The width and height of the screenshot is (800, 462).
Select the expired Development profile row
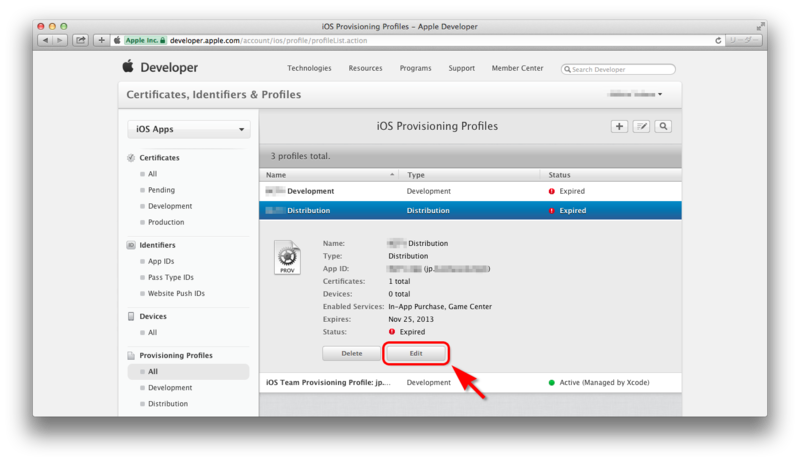(x=470, y=191)
